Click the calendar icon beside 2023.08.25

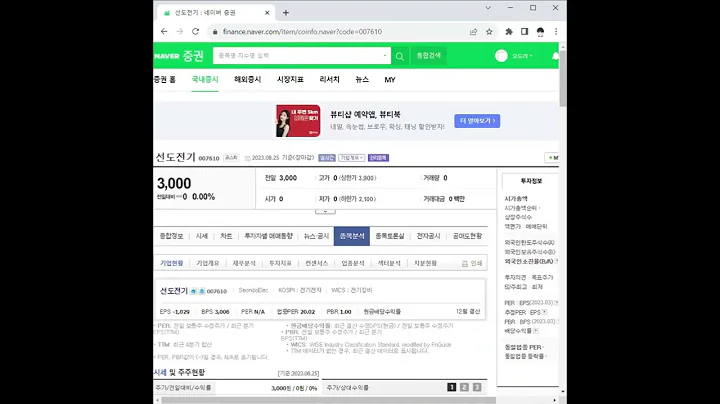click(248, 158)
